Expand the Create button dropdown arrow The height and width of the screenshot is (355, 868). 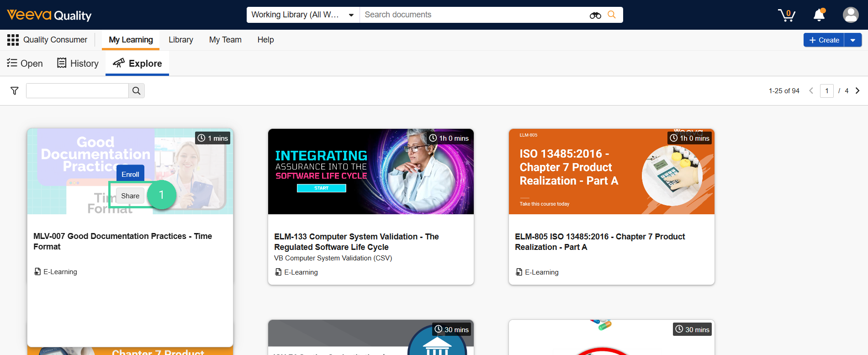click(x=853, y=40)
